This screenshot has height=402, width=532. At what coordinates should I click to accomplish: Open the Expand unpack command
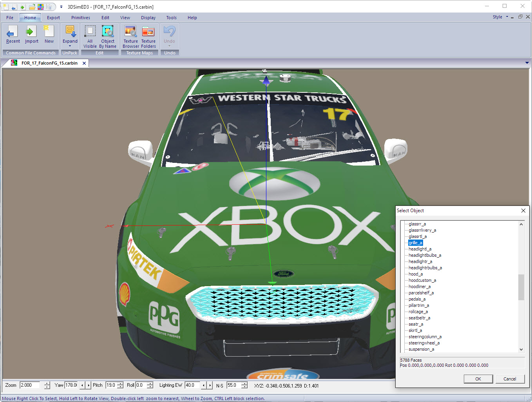point(70,36)
